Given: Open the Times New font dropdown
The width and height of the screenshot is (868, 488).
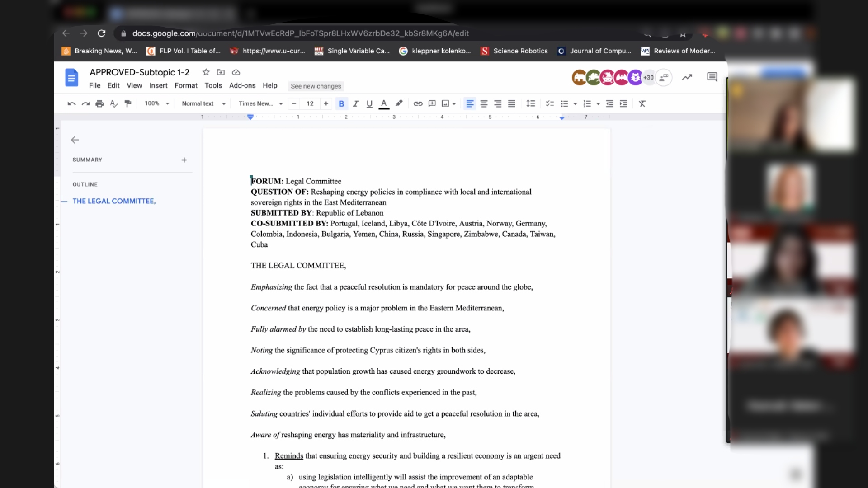Looking at the screenshot, I should click(x=260, y=104).
